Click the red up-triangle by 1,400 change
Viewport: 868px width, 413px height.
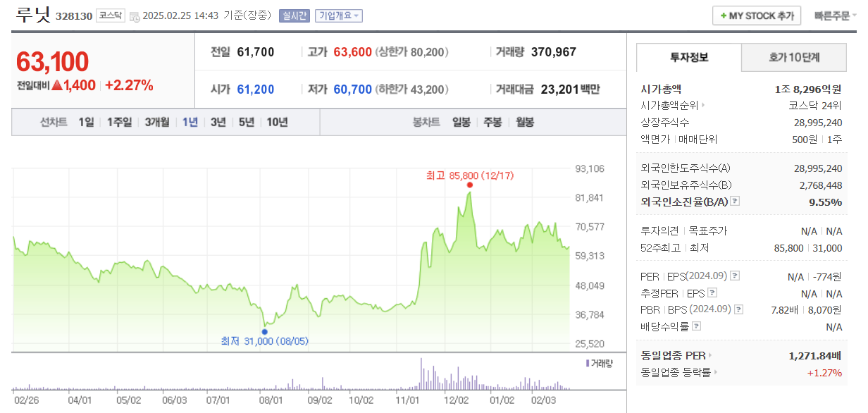pyautogui.click(x=57, y=86)
